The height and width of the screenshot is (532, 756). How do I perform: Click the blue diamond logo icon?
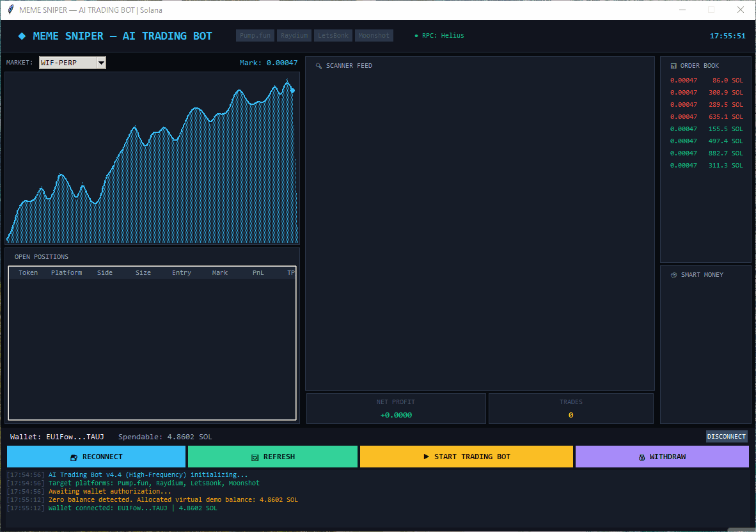(x=22, y=36)
